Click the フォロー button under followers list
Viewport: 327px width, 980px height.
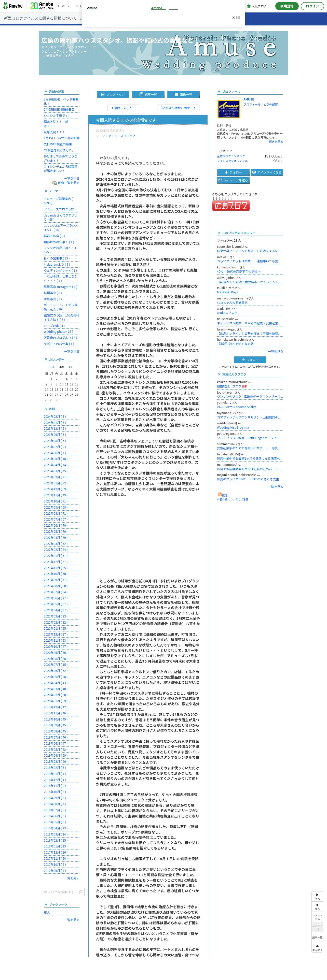pyautogui.click(x=250, y=359)
